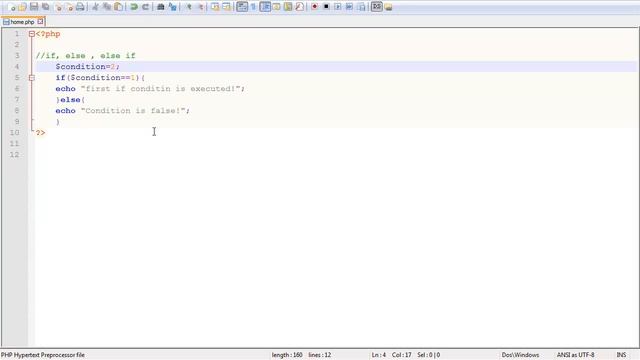The height and width of the screenshot is (360, 640).
Task: Run macro multiple times icon
Action: click(349, 7)
